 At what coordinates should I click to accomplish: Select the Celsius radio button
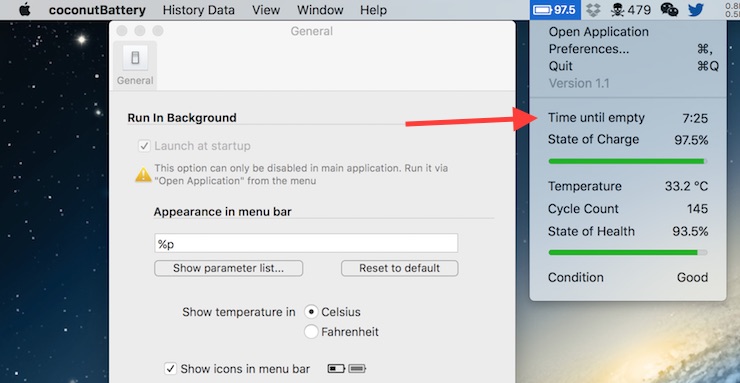tap(311, 312)
